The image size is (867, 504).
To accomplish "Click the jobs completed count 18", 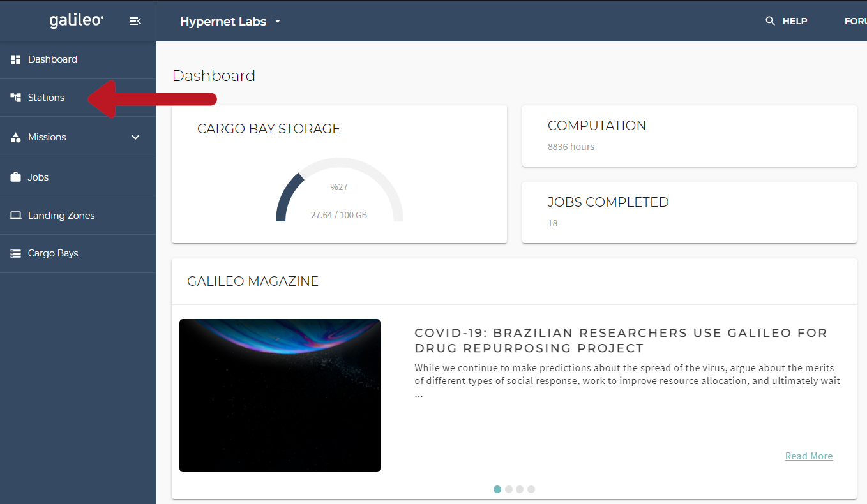I will click(x=553, y=223).
